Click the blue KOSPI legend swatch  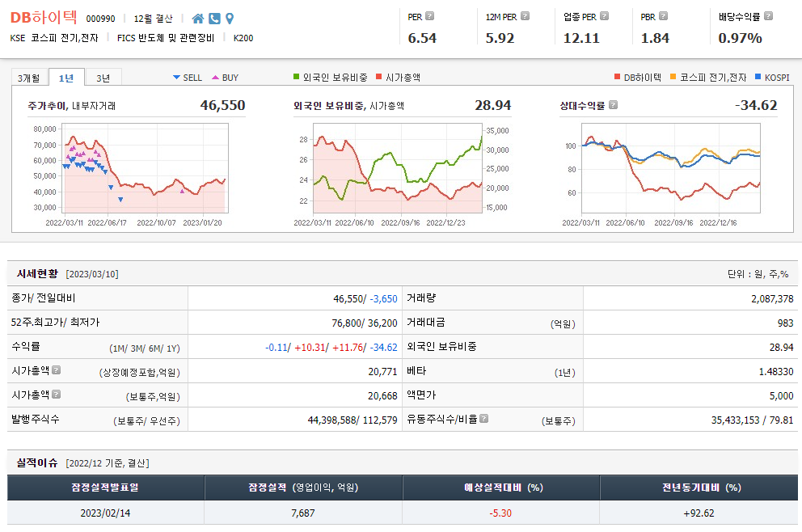758,77
